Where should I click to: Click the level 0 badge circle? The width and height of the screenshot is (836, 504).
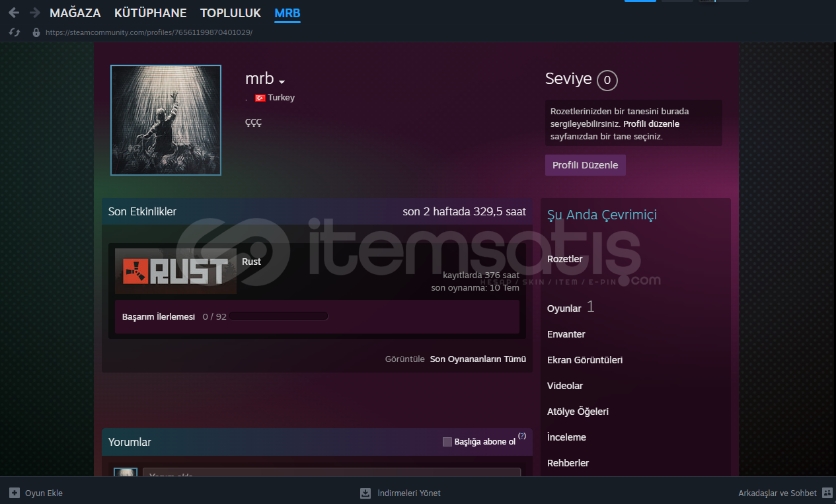607,81
